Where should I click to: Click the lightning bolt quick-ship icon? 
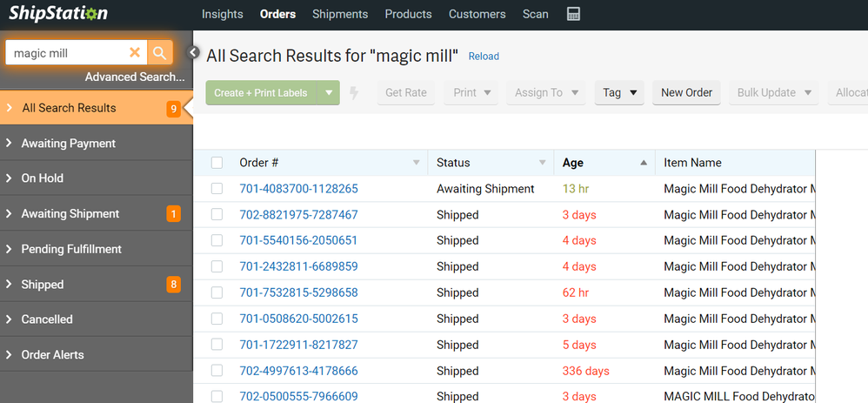[x=354, y=93]
